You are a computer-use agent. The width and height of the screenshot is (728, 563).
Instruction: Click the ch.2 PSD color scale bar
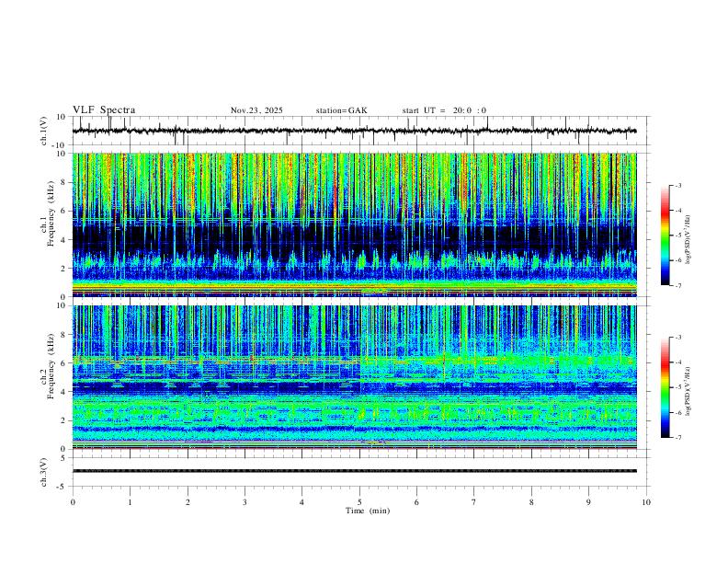pyautogui.click(x=665, y=387)
